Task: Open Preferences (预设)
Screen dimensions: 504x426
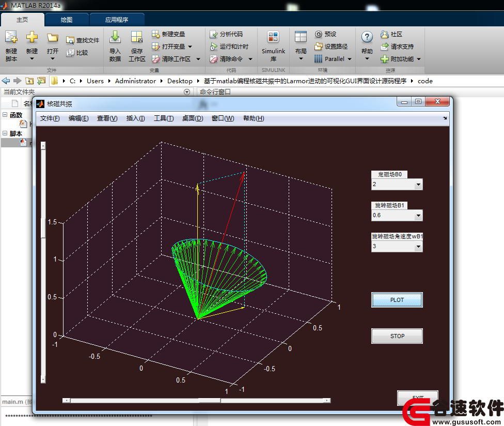Action: pyautogui.click(x=325, y=34)
